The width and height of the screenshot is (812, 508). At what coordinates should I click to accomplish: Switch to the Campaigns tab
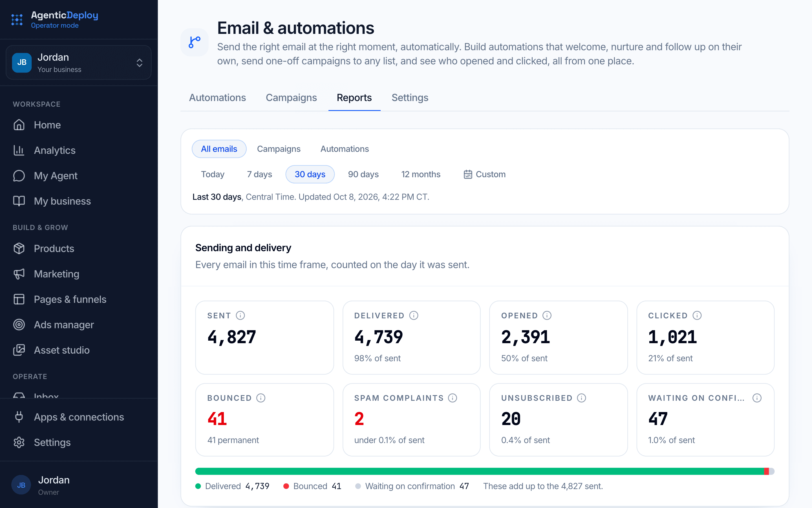(x=291, y=97)
